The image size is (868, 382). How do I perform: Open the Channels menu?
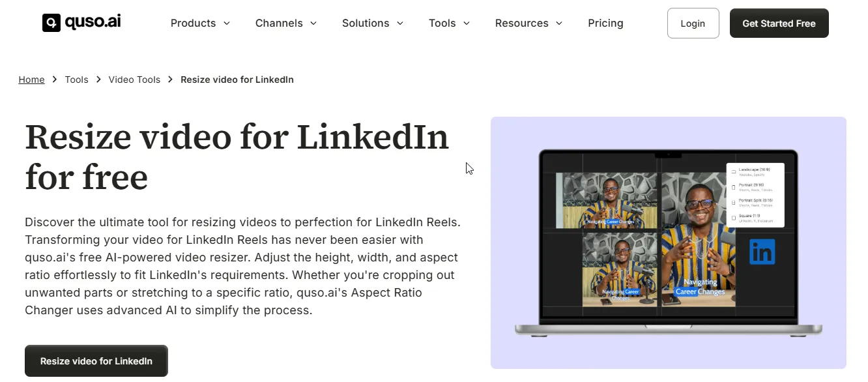(279, 23)
